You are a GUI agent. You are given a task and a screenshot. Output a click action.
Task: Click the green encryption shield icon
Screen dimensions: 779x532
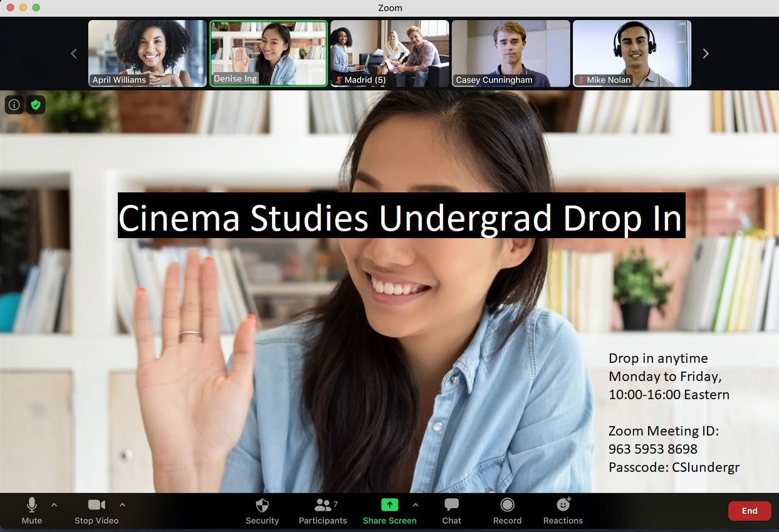pyautogui.click(x=36, y=105)
